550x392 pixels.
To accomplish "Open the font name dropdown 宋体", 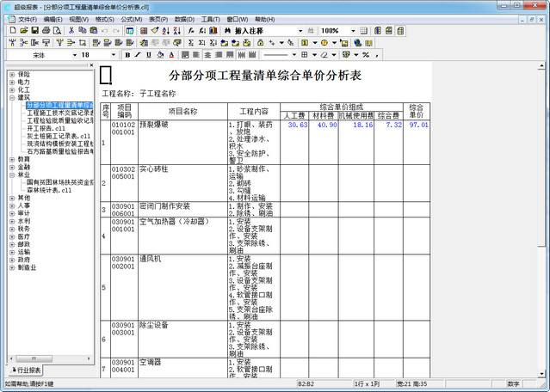I will point(74,55).
